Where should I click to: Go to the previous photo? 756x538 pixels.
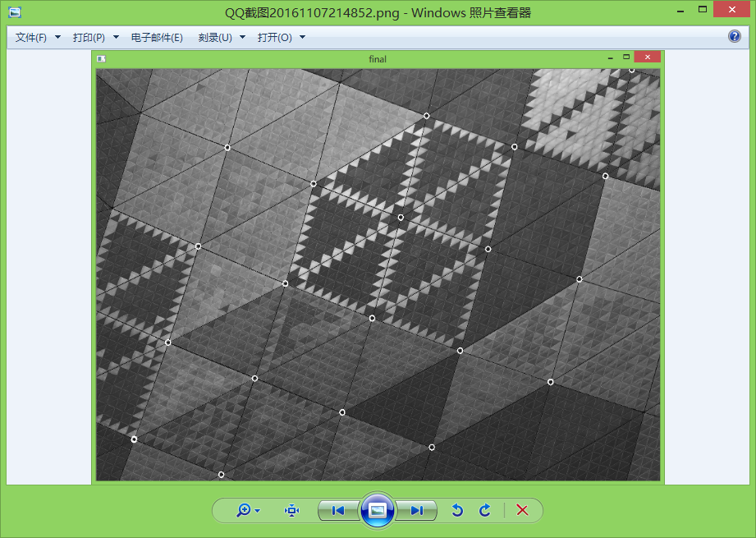coord(338,511)
